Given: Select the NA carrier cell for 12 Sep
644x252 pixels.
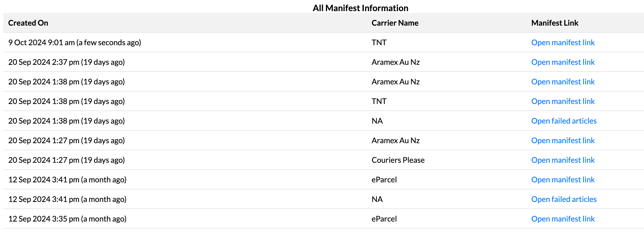Looking at the screenshot, I should (x=377, y=199).
